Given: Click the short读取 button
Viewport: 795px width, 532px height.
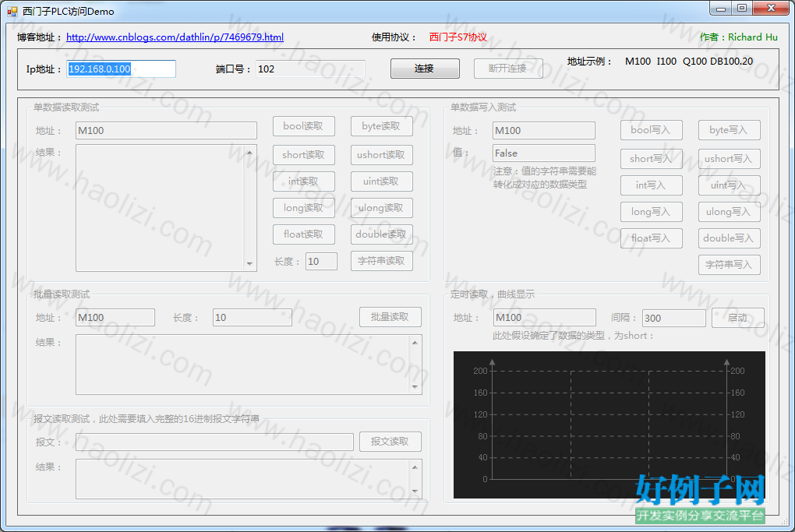Looking at the screenshot, I should click(304, 155).
